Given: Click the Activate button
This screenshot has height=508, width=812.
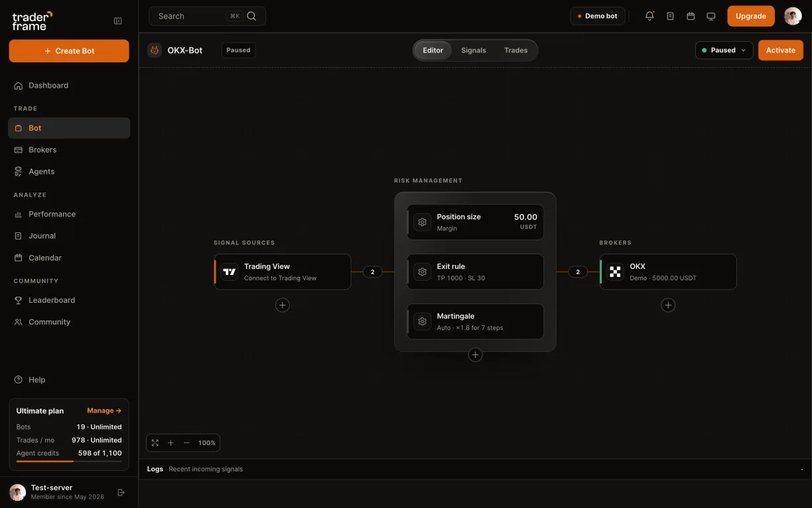Looking at the screenshot, I should click(x=781, y=50).
